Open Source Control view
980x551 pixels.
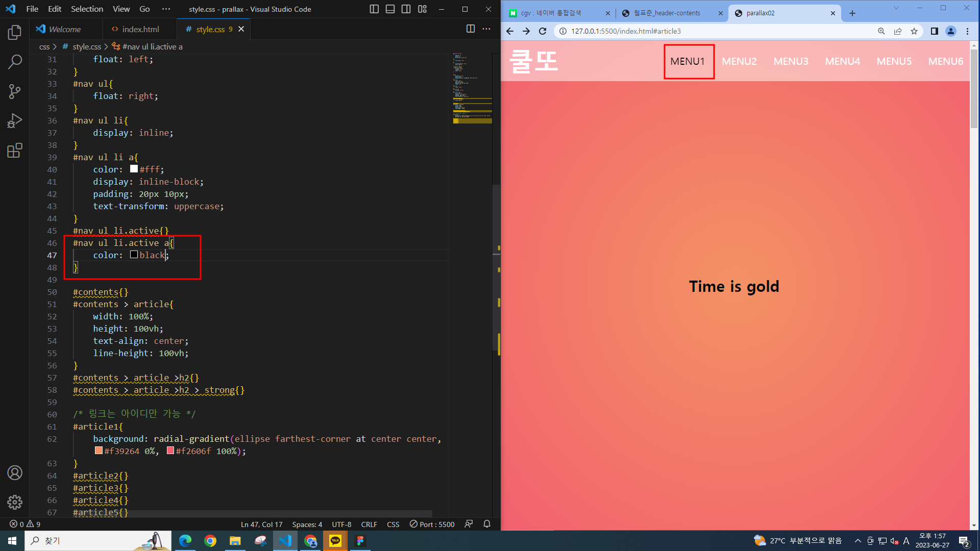(x=15, y=92)
